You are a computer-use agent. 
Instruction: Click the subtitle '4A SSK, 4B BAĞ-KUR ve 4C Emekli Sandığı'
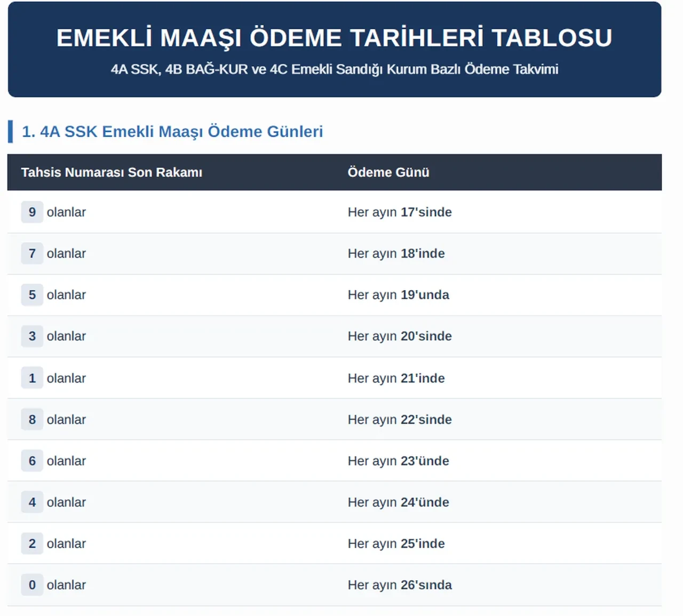[248, 69]
